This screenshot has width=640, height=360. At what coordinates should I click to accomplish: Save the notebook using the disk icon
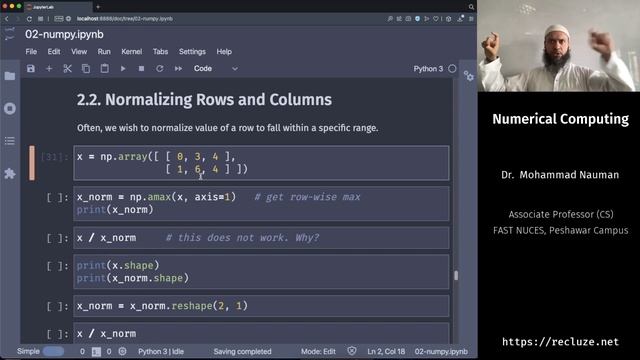31,69
